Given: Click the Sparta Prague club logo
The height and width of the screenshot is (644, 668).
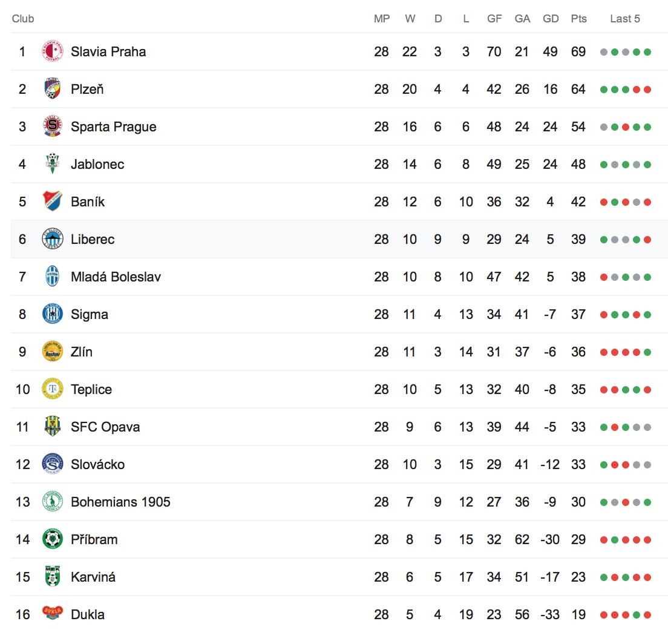Looking at the screenshot, I should [53, 126].
